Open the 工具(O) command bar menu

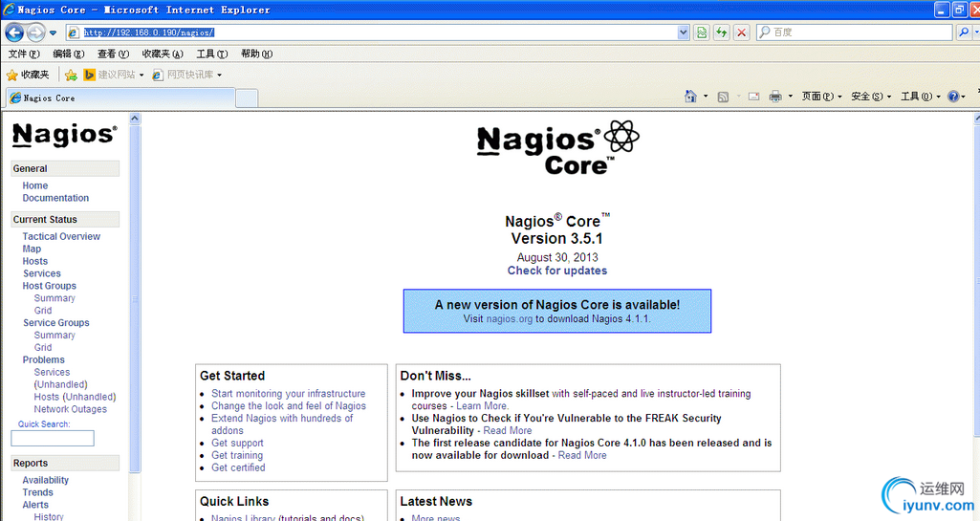click(921, 97)
